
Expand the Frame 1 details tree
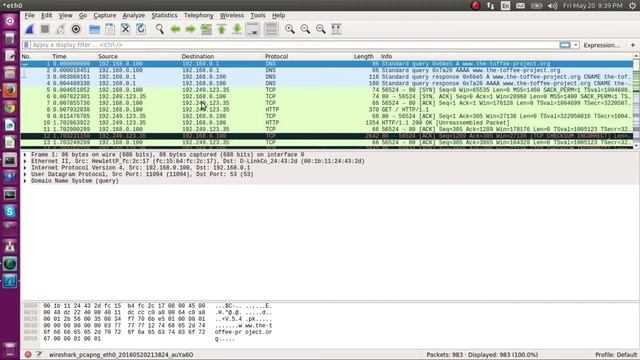coord(25,155)
